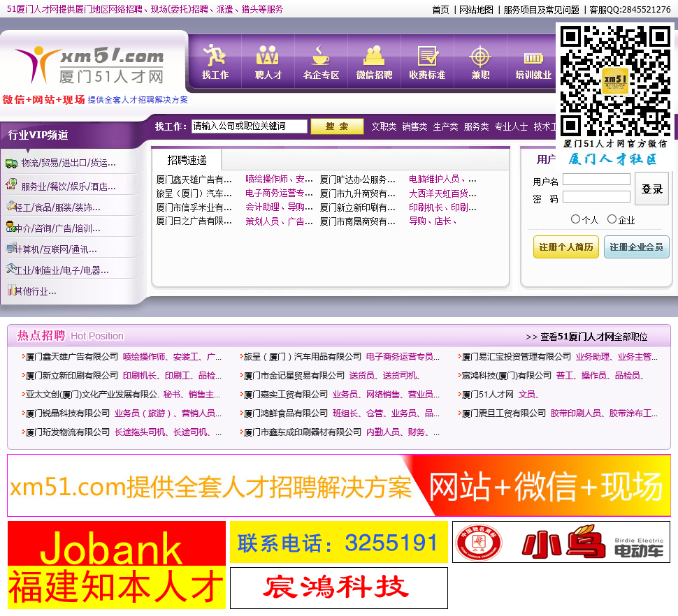This screenshot has width=678, height=616.
Task: Click 大西洋天虹百货 link in 招聘速递
Action: click(442, 193)
